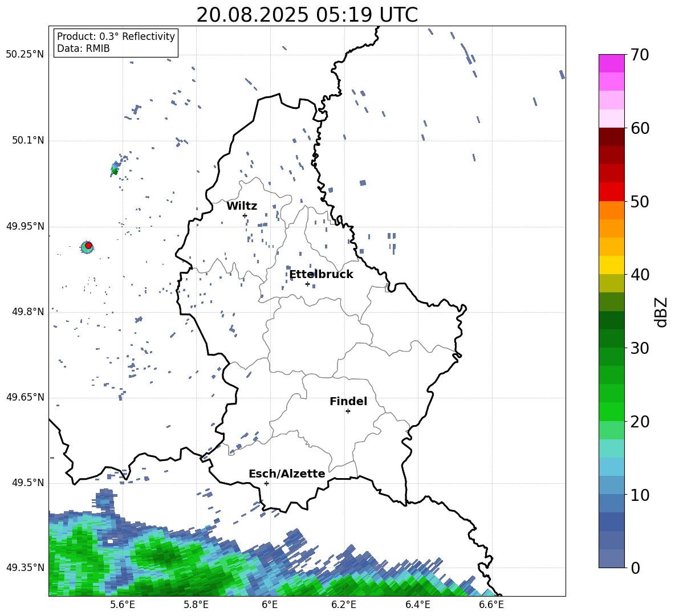Click the small green echo near 50.05°N
This screenshot has height=616, width=675.
coord(115,171)
